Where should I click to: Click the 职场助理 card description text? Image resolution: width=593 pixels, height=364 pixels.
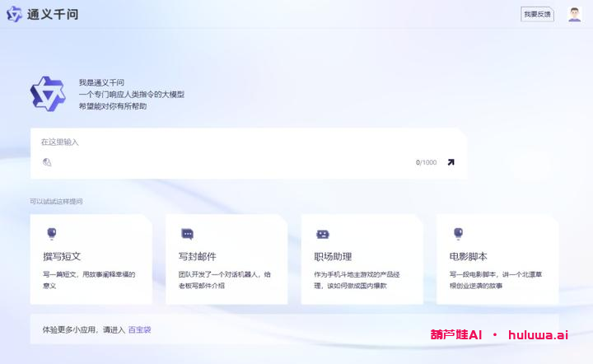(x=360, y=279)
